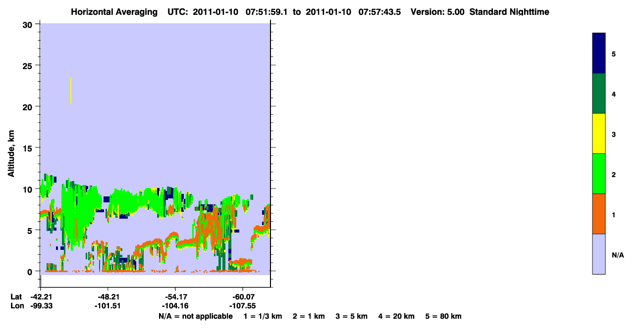
Task: Click the colorbar label '3'
Action: pyautogui.click(x=614, y=135)
